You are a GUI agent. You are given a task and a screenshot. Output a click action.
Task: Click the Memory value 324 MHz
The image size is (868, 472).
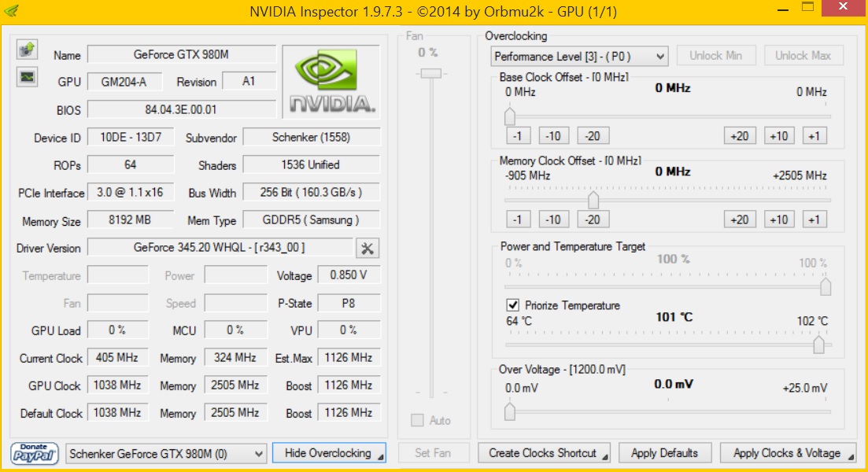click(x=236, y=357)
